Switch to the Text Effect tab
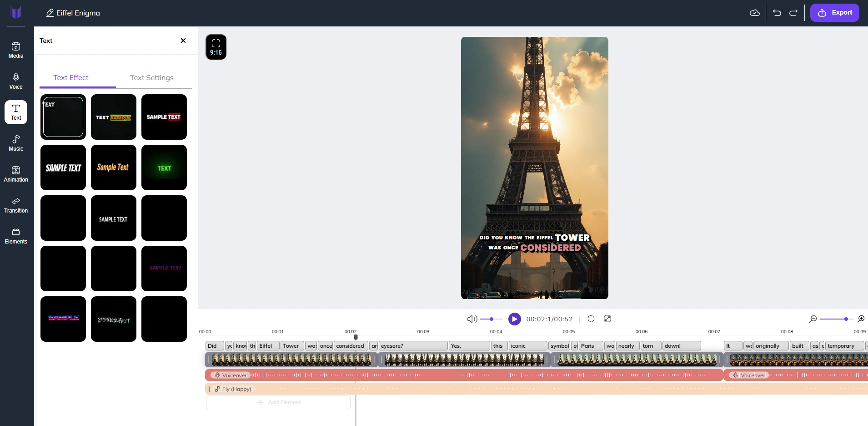 71,78
